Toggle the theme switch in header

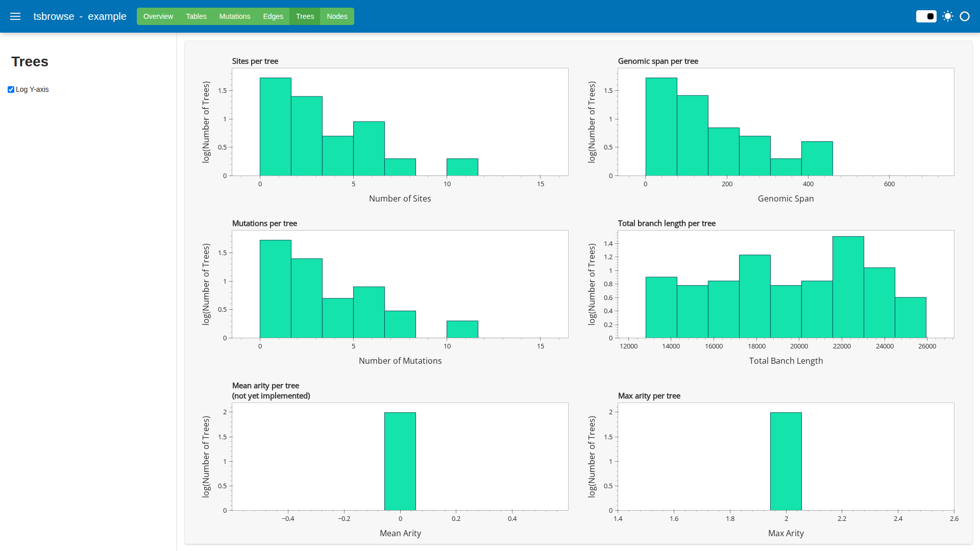click(x=926, y=16)
